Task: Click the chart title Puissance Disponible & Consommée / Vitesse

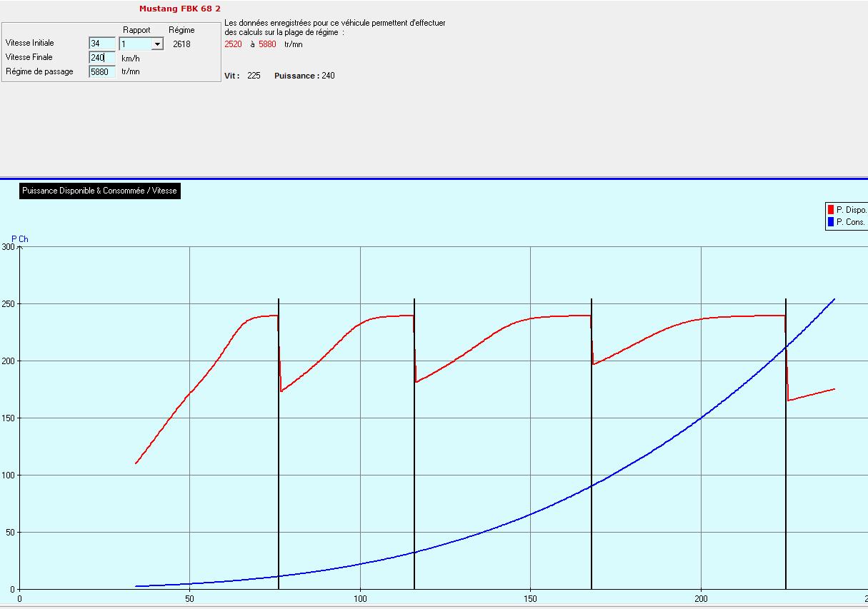Action: [x=99, y=191]
